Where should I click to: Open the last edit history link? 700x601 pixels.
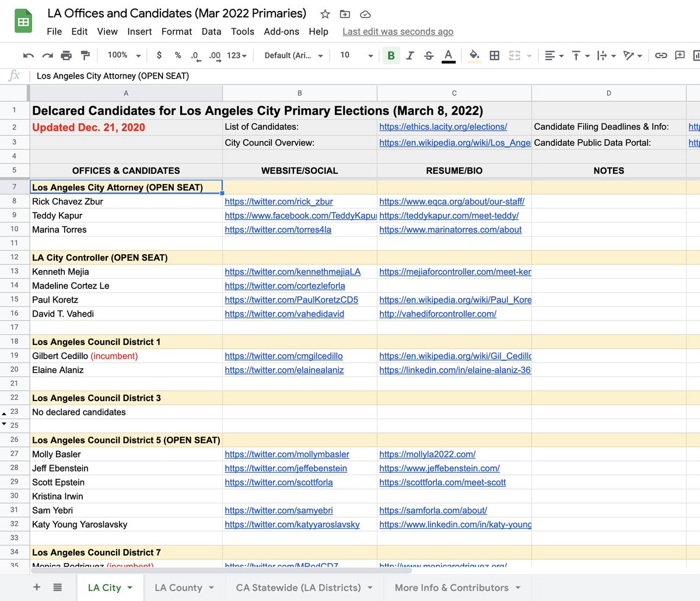click(x=398, y=31)
